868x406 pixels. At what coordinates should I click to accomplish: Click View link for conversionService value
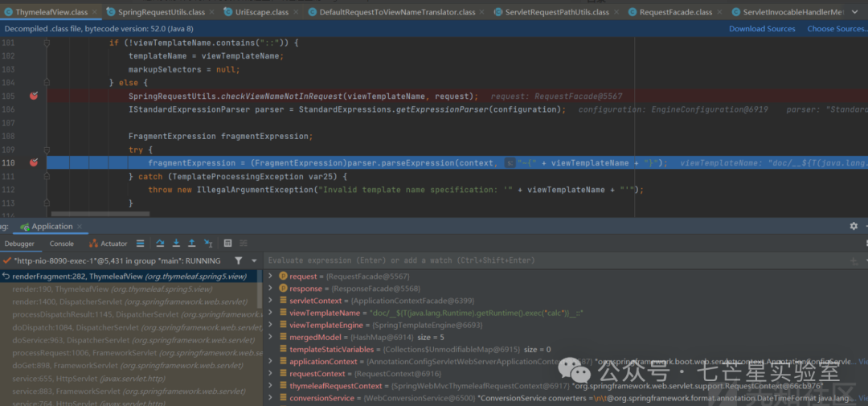click(x=862, y=398)
